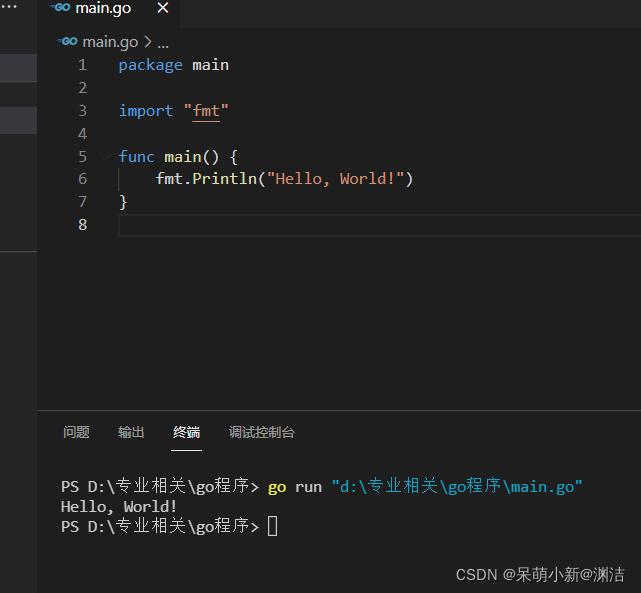
Task: Open the 输出 panel tab
Action: pyautogui.click(x=131, y=433)
